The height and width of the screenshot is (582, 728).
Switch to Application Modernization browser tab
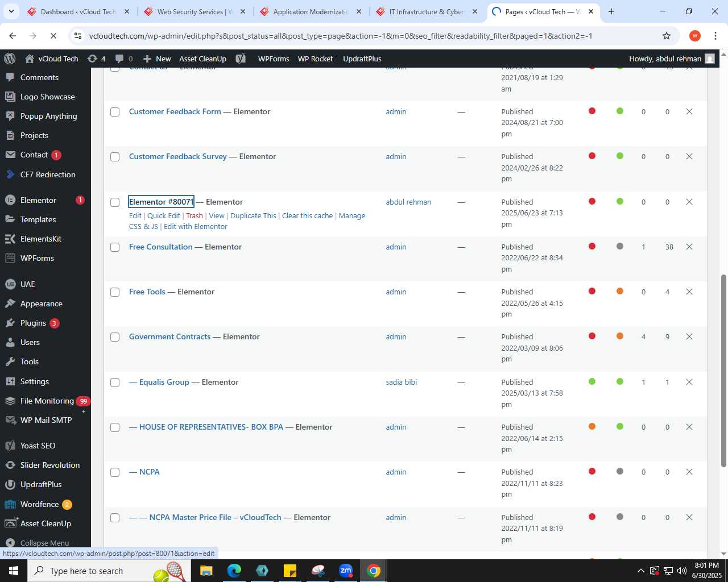312,11
